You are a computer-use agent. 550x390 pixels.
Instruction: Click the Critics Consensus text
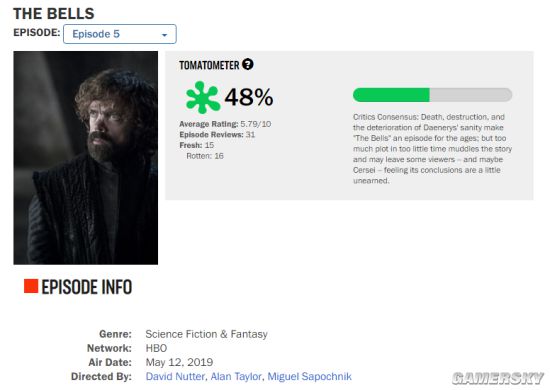point(432,149)
